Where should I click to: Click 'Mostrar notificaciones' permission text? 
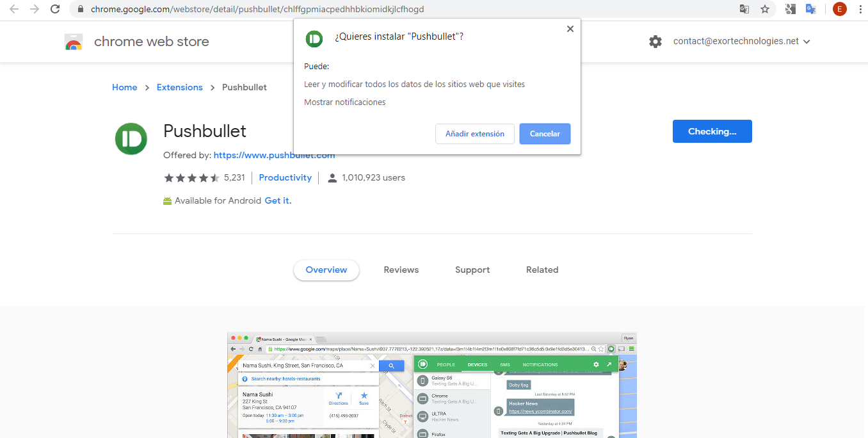345,102
